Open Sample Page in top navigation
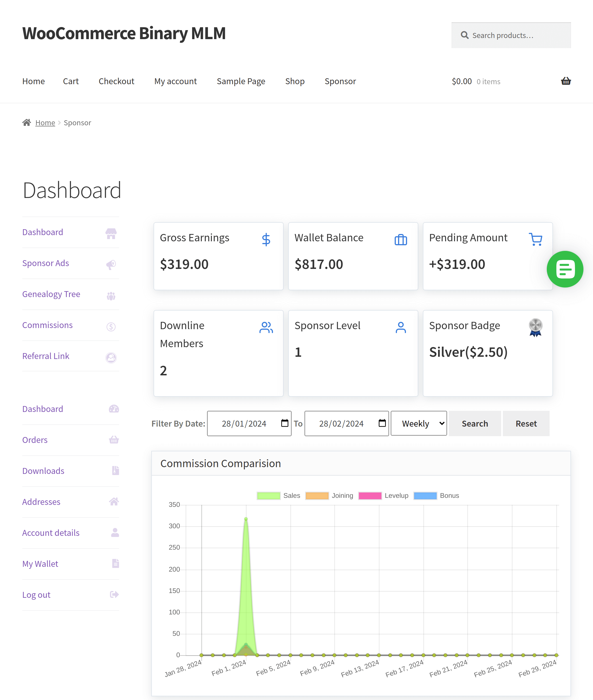 (x=241, y=81)
